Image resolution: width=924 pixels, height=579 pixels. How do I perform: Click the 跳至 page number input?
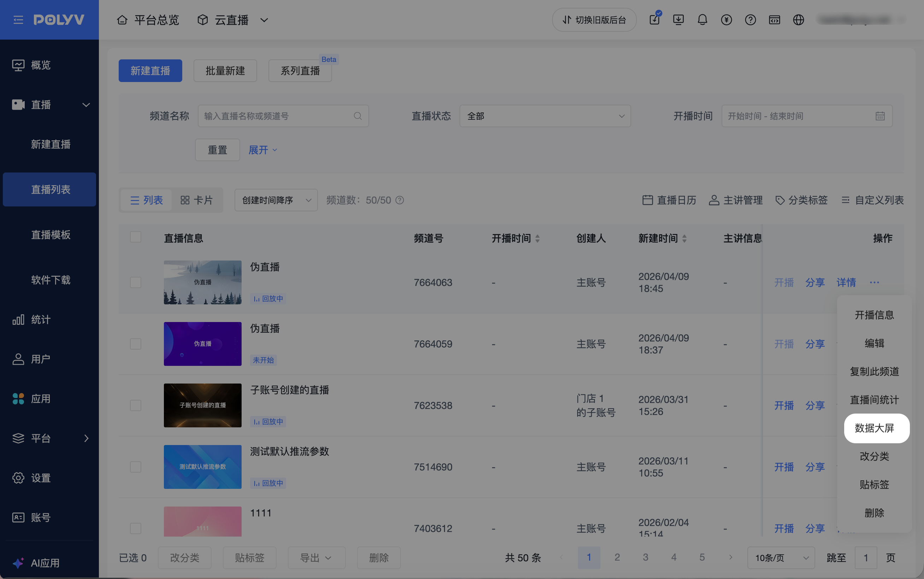pyautogui.click(x=866, y=558)
